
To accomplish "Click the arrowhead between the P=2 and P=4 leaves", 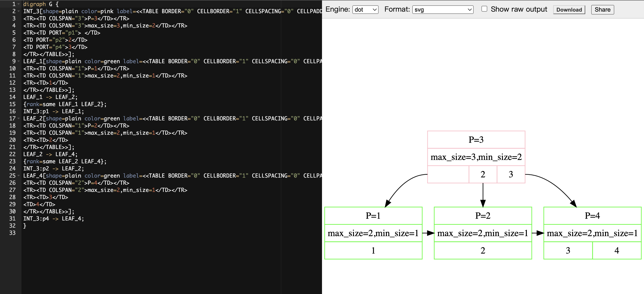I will pos(540,233).
